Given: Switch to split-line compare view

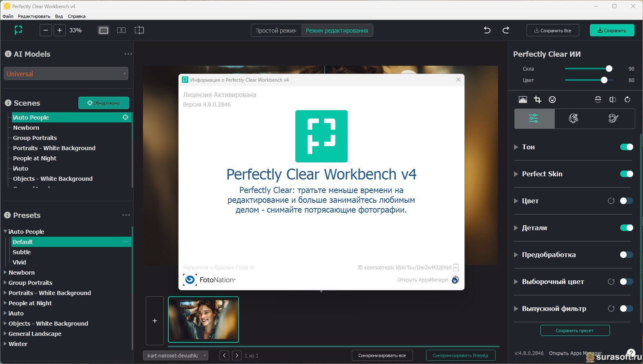Looking at the screenshot, I should coord(139,30).
